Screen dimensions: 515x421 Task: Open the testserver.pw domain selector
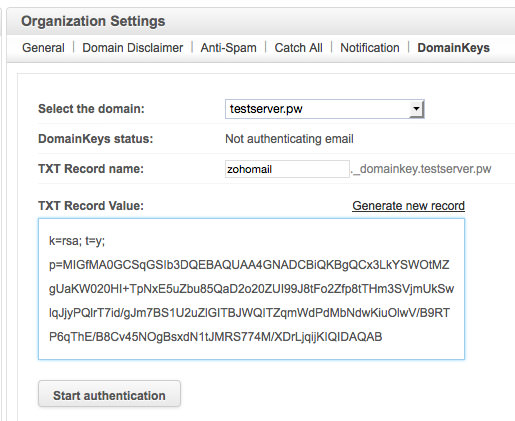325,109
